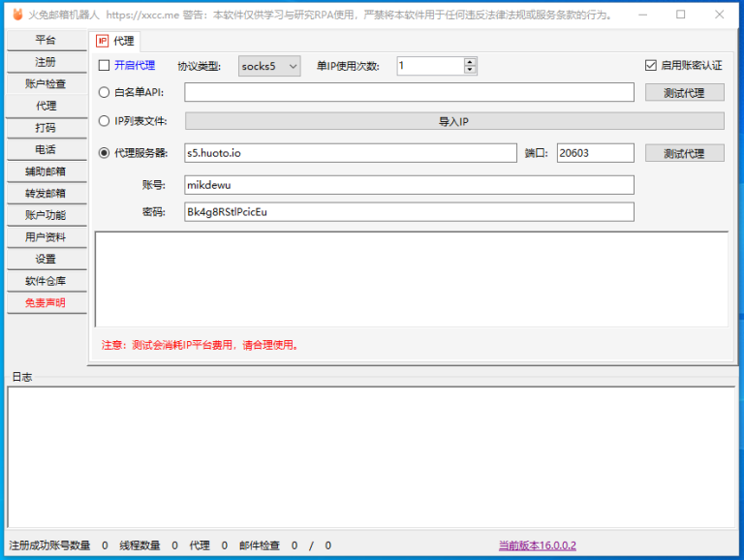Screen dimensions: 744x560
Task: Click the 代理 count label in status bar
Action: (x=200, y=545)
